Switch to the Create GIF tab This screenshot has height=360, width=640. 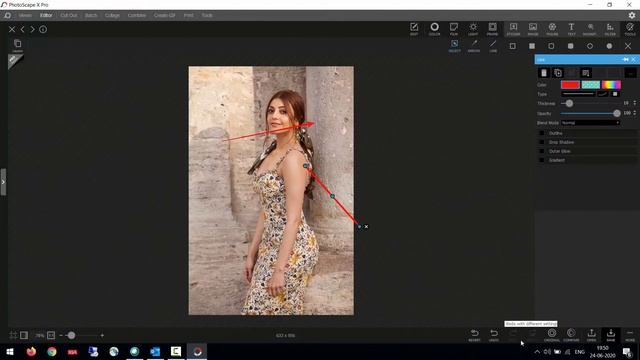[x=164, y=15]
